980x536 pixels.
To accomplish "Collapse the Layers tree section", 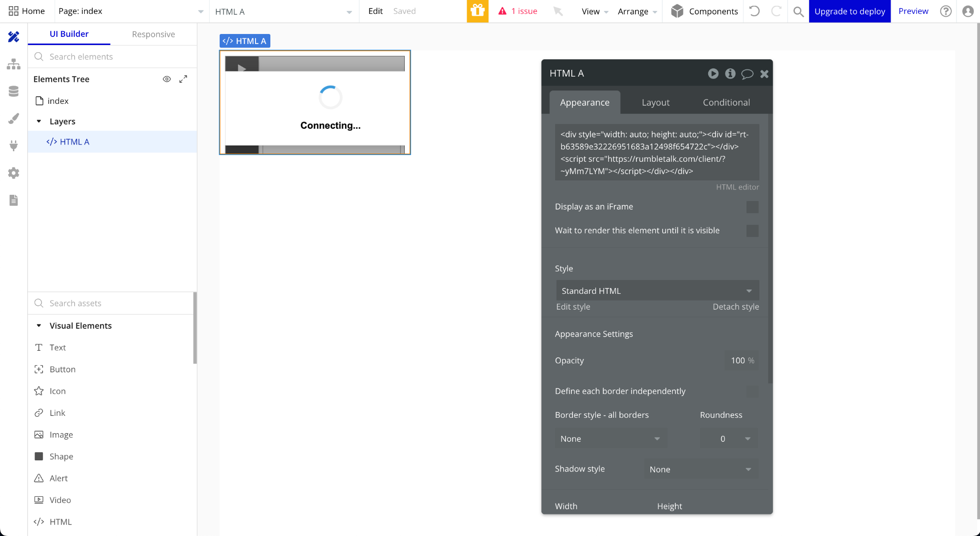I will point(39,122).
